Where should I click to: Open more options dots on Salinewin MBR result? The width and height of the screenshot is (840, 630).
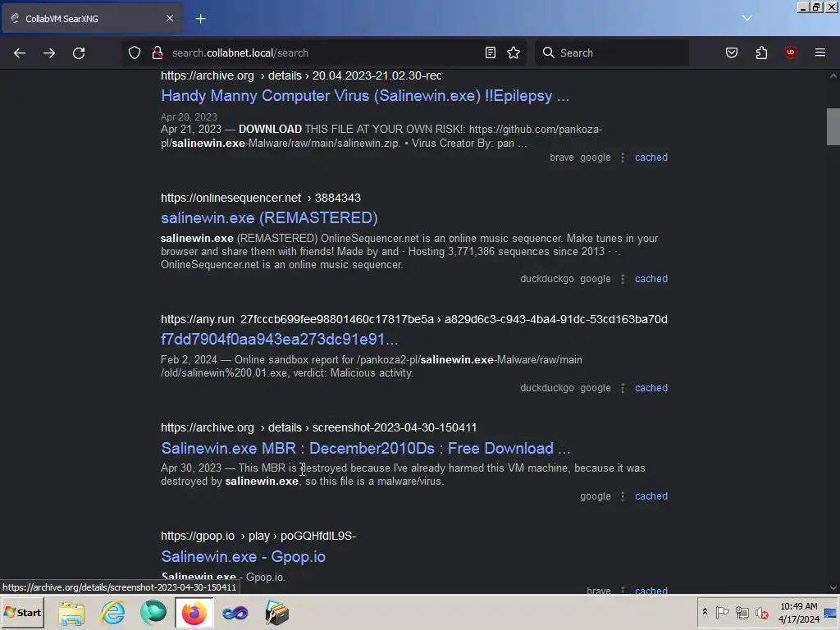pyautogui.click(x=623, y=496)
